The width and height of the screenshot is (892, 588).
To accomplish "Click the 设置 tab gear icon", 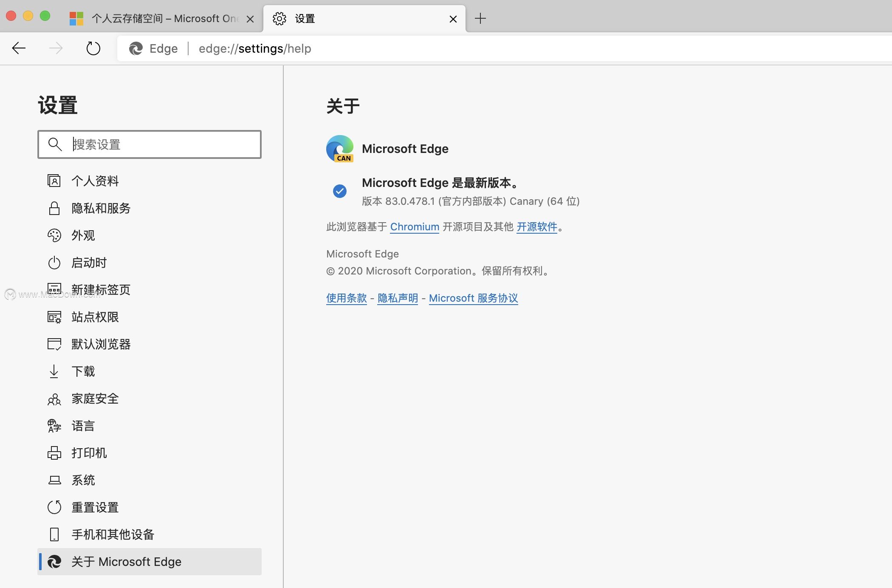I will click(279, 19).
